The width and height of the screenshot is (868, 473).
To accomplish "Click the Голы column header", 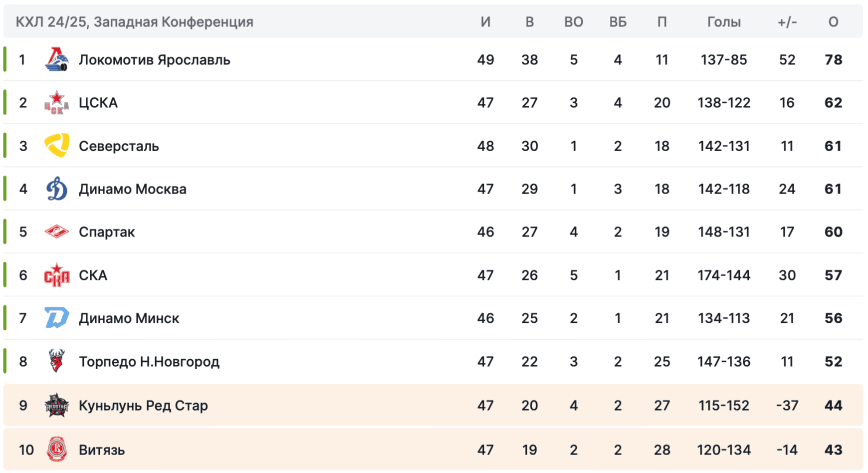I will 724,22.
